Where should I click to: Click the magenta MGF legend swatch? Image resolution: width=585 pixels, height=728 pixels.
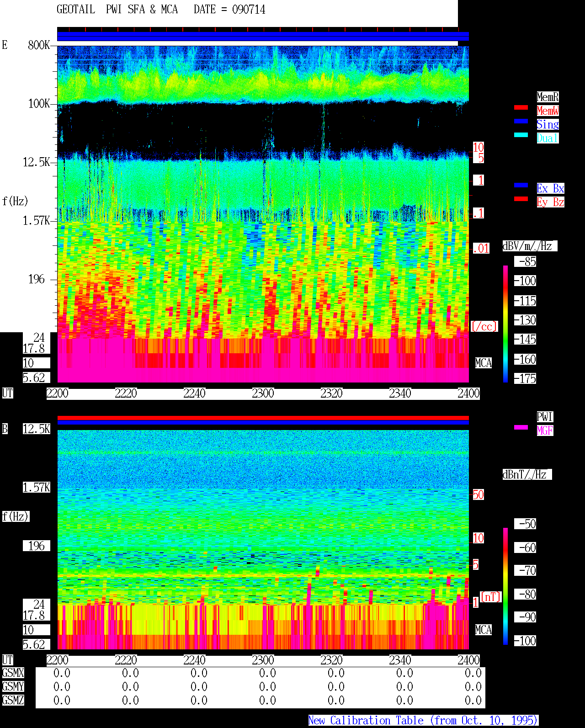click(x=521, y=427)
